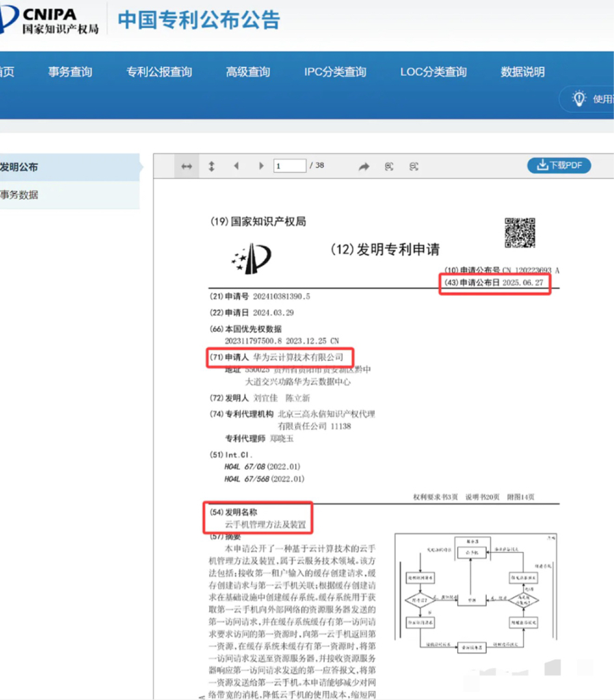Click the zoom out magnifier icon
The image size is (614, 700).
point(414,167)
